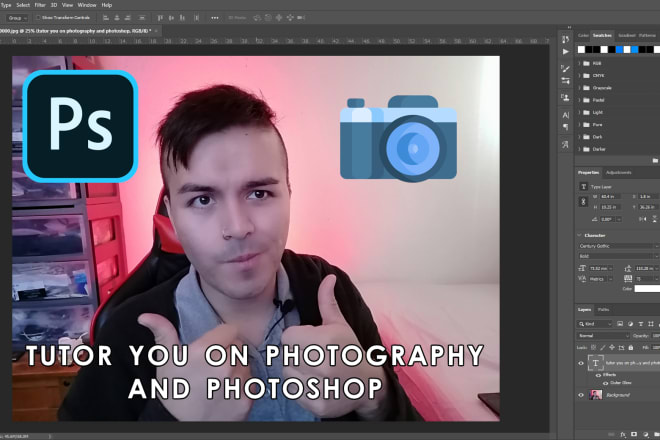Toggle Outer Glow effect eye icon
Viewport: 660px width, 440px height.
[605, 383]
